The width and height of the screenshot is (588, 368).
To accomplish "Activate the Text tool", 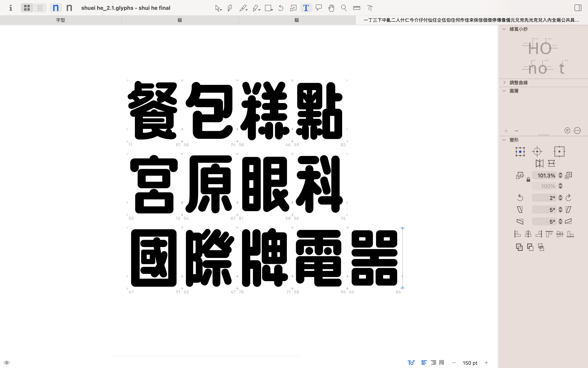I will pyautogui.click(x=306, y=8).
